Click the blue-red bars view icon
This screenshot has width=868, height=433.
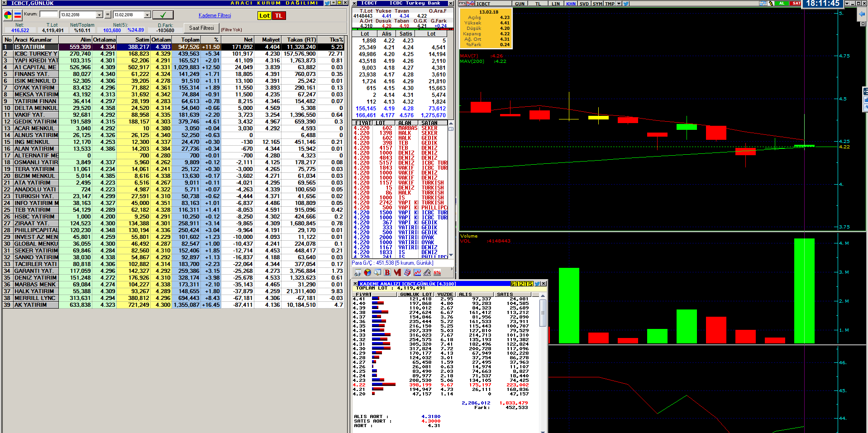click(18, 15)
